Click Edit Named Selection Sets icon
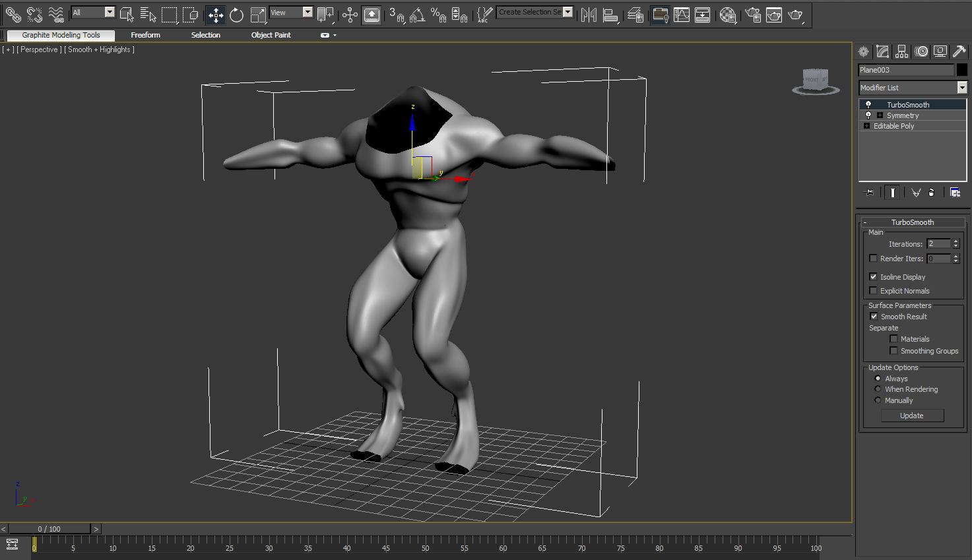This screenshot has width=972, height=560. click(x=485, y=14)
